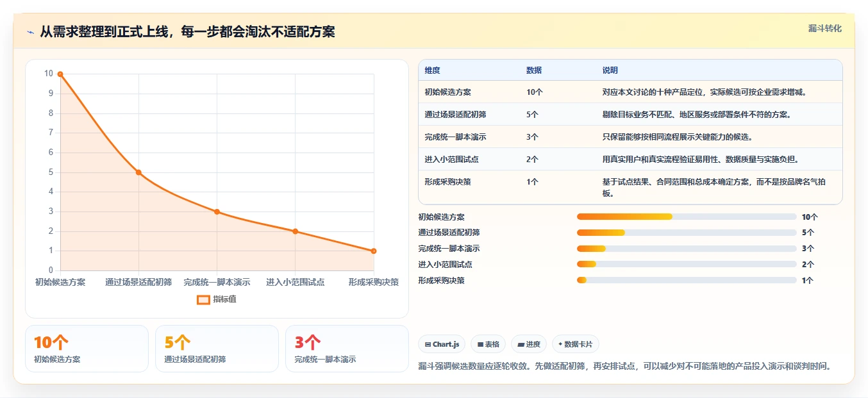Click the table value 5个
The image size is (868, 398).
pos(533,115)
